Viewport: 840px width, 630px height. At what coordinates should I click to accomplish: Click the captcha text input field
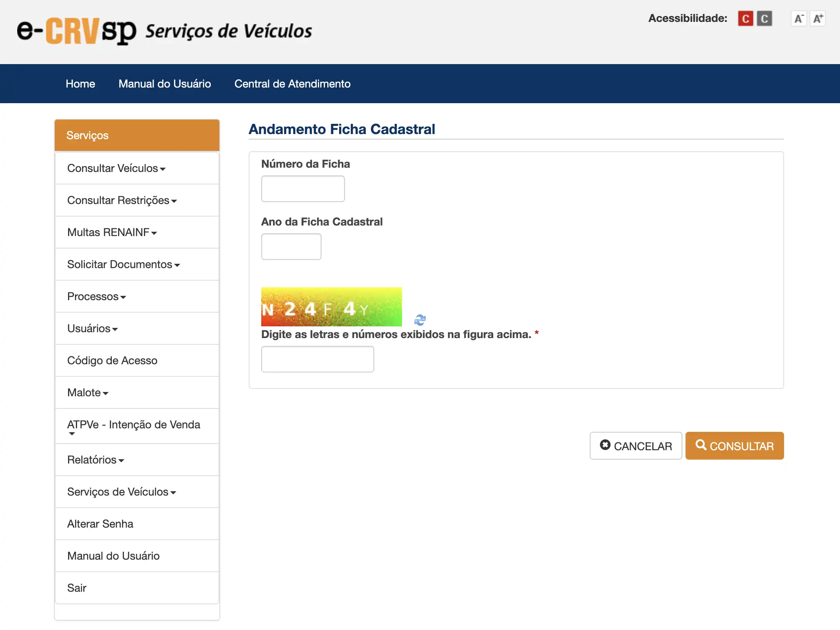tap(317, 359)
